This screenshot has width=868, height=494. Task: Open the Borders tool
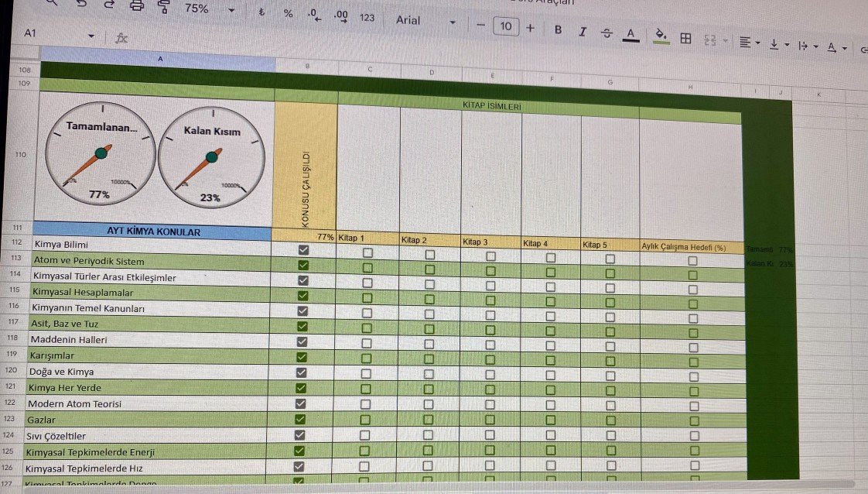685,38
